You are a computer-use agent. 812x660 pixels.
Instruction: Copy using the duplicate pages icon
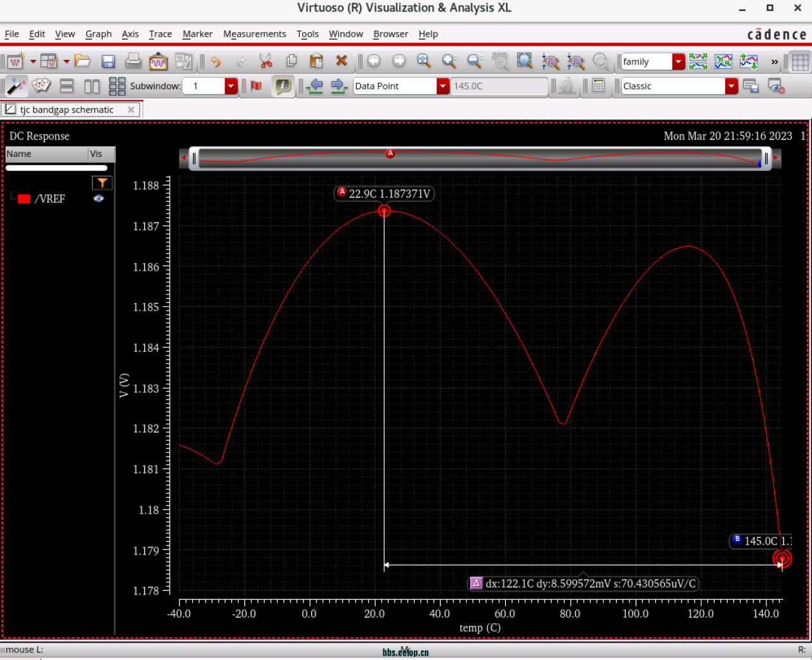291,61
